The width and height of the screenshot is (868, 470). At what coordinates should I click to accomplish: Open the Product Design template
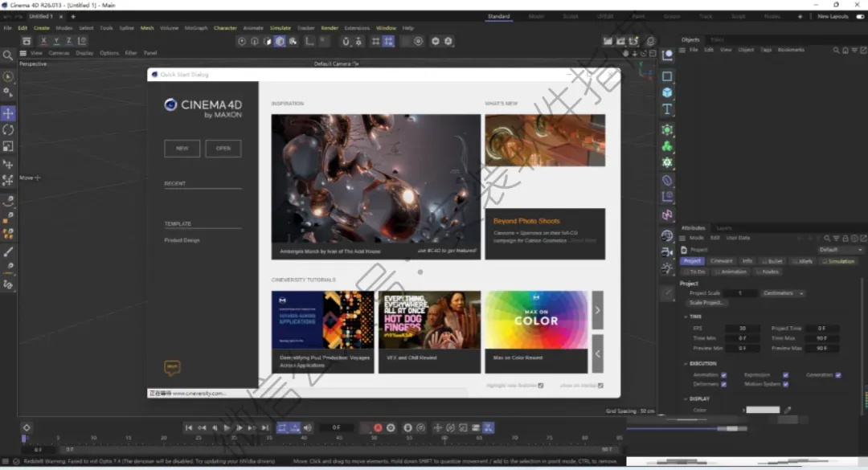pyautogui.click(x=182, y=240)
